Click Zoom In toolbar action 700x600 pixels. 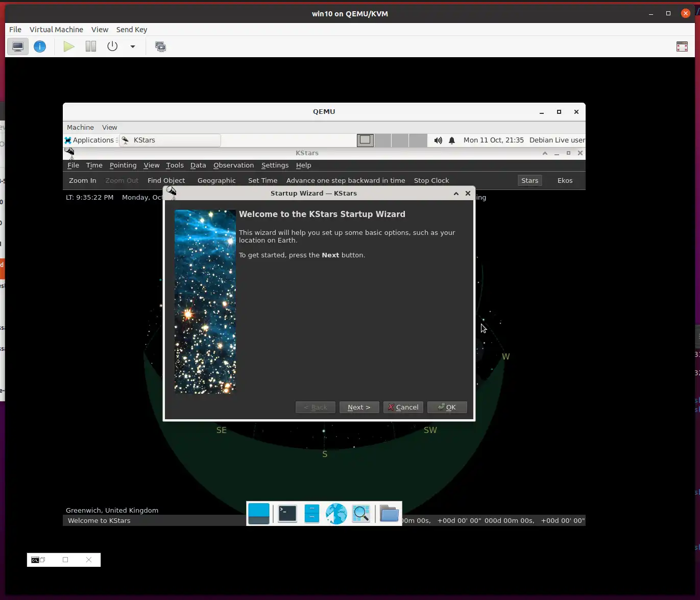pos(82,180)
